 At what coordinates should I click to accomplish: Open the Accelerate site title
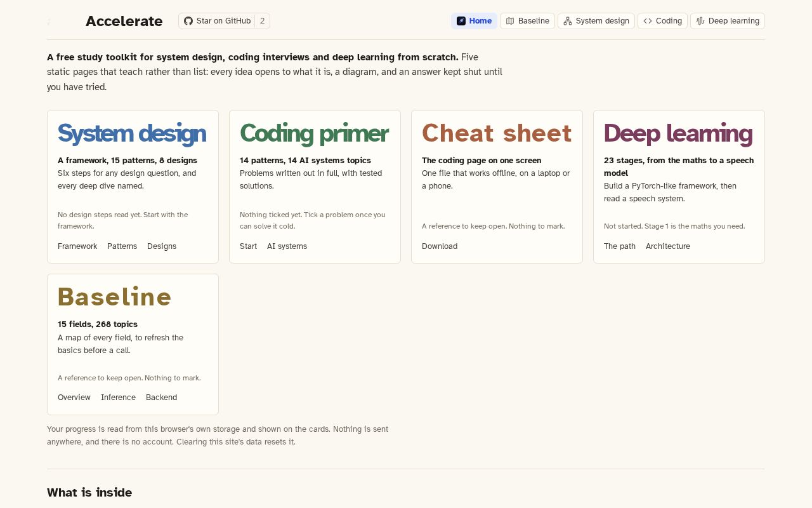[124, 21]
